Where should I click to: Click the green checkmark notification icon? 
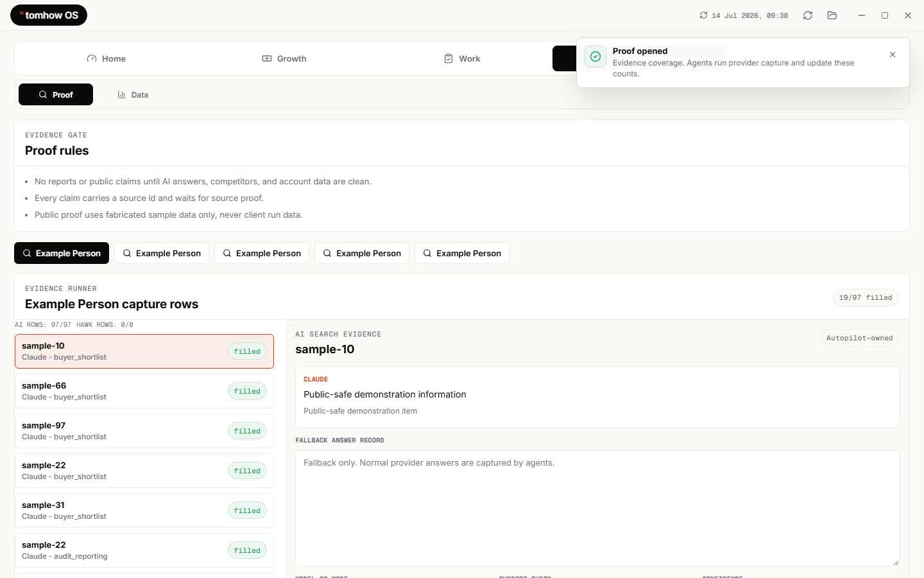(595, 57)
